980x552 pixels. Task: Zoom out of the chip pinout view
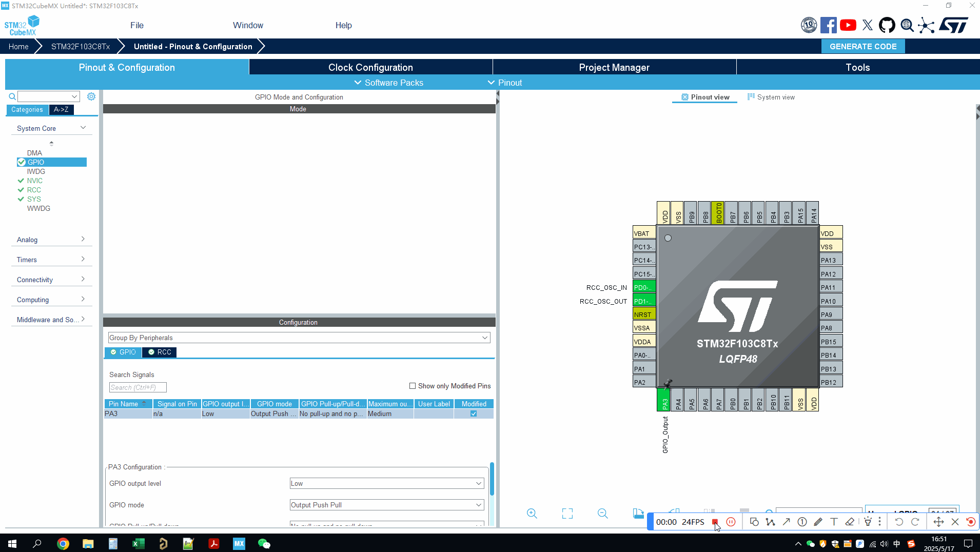603,514
